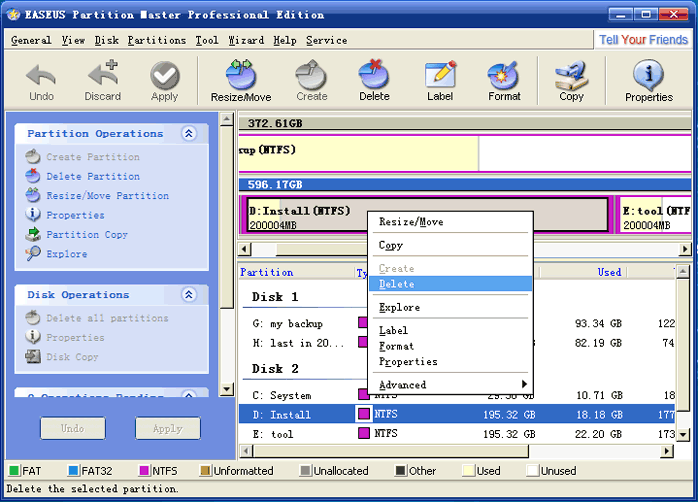This screenshot has width=698, height=502.
Task: Choose Resize/Move in the context menu
Action: coord(450,222)
